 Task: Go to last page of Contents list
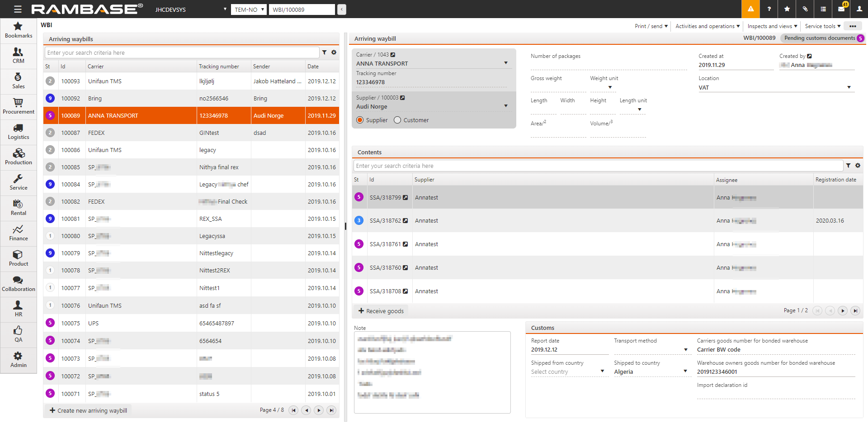pyautogui.click(x=855, y=310)
